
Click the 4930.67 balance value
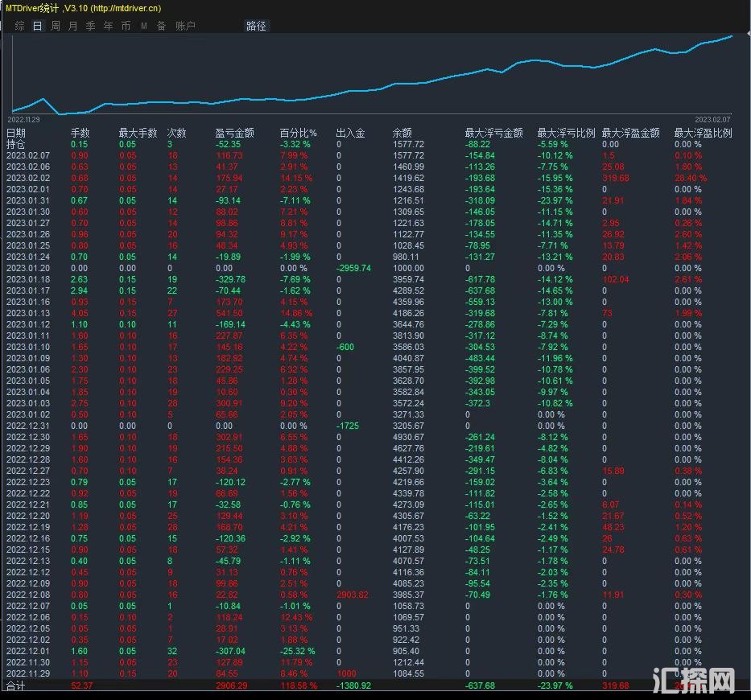pos(408,437)
